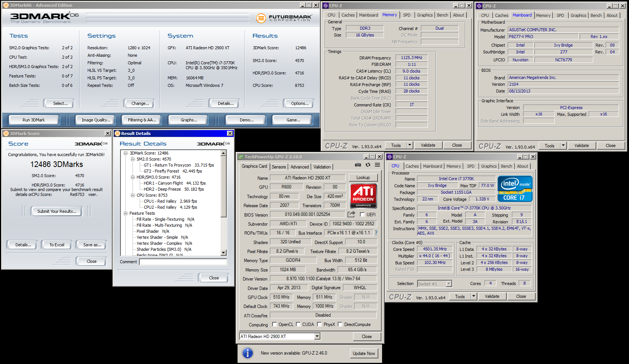This screenshot has height=364, width=629.
Task: Click the BIOS save-to-file icon in GPU-Z
Action: [351, 214]
